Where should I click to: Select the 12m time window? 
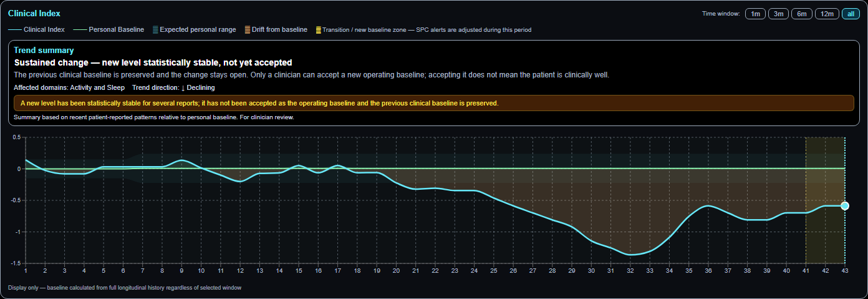pos(826,14)
